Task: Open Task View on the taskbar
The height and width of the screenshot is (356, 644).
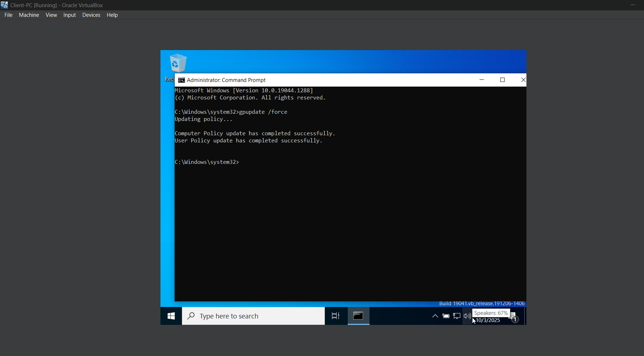Action: coord(336,316)
